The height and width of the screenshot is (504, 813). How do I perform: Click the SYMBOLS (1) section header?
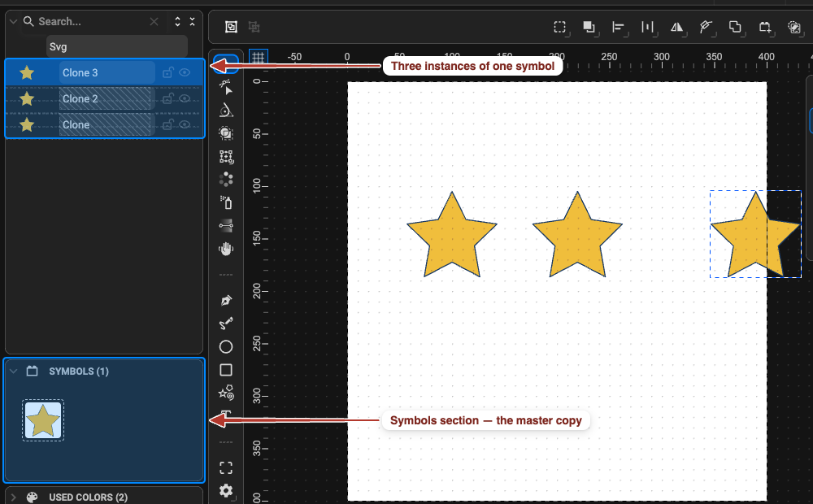tap(79, 371)
